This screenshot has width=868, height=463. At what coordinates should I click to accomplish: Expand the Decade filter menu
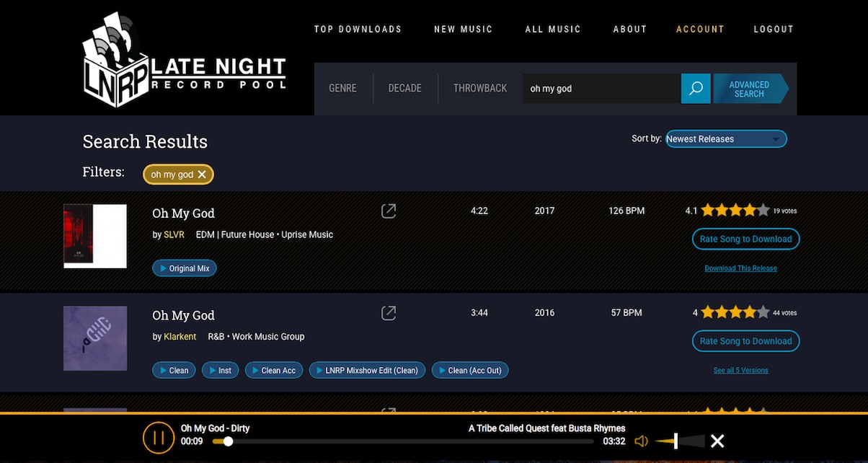tap(404, 89)
